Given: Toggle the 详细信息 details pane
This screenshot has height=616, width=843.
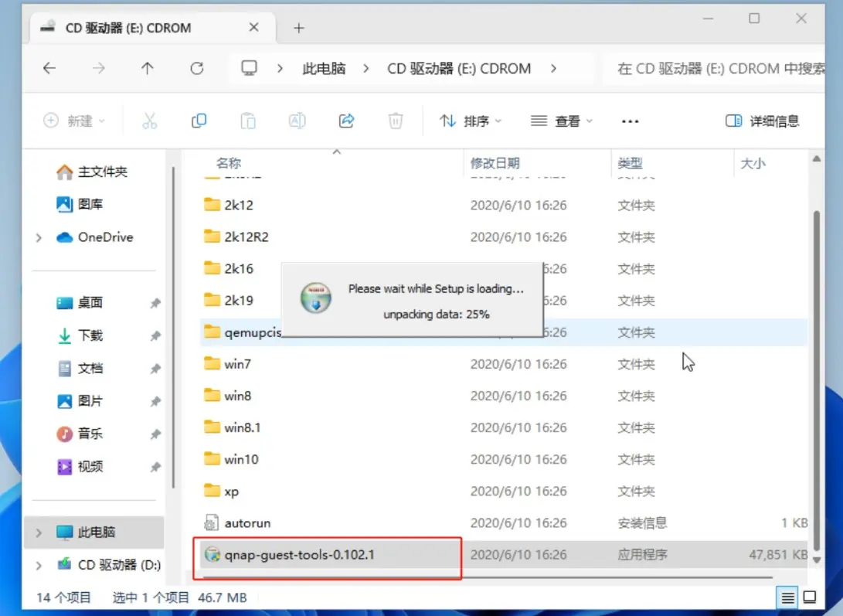Looking at the screenshot, I should (x=762, y=121).
